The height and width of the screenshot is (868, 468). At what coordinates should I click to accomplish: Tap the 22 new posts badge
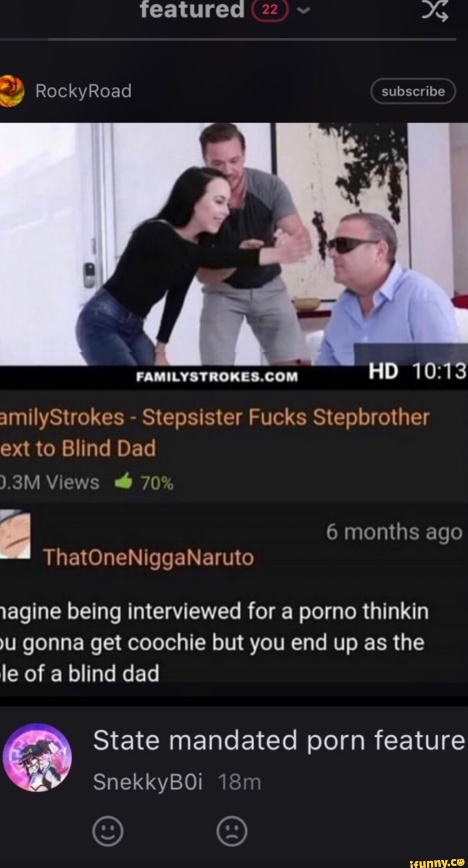pyautogui.click(x=269, y=10)
